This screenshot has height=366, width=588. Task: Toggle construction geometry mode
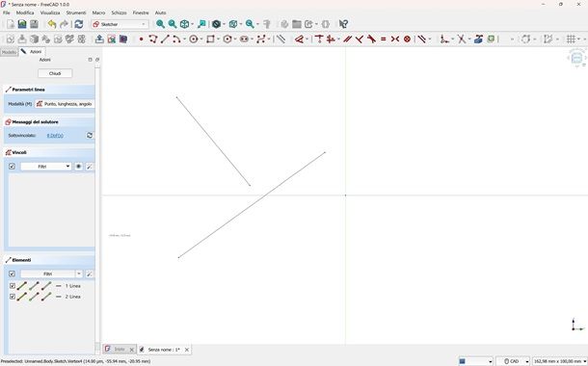coord(281,39)
